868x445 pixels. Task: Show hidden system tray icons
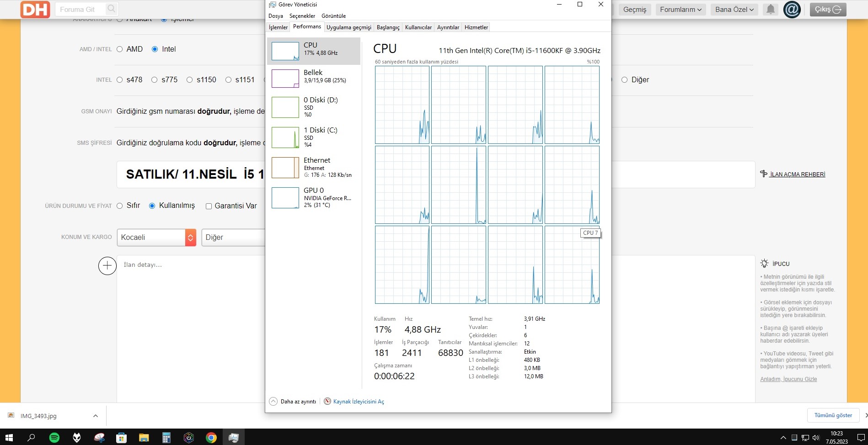click(x=783, y=438)
